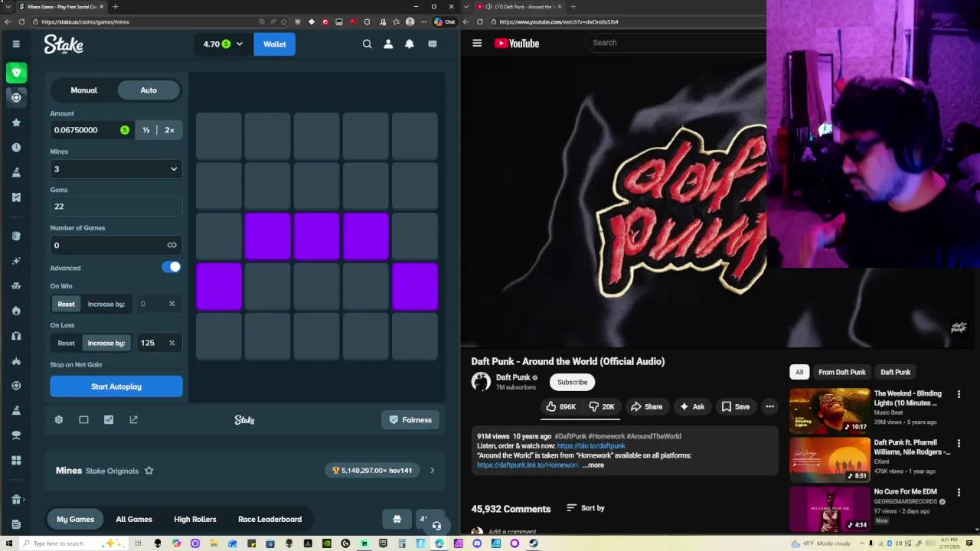Open the Wallet button

coord(275,44)
